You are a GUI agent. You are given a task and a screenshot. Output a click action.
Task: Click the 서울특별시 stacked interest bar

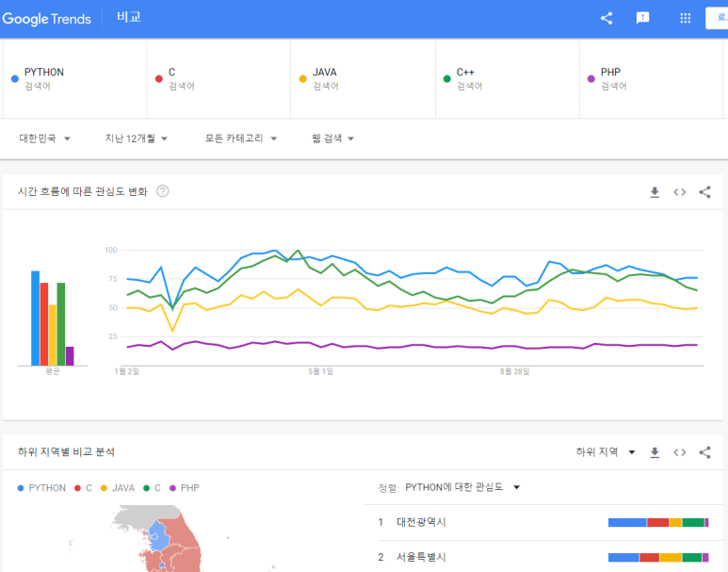tap(658, 557)
